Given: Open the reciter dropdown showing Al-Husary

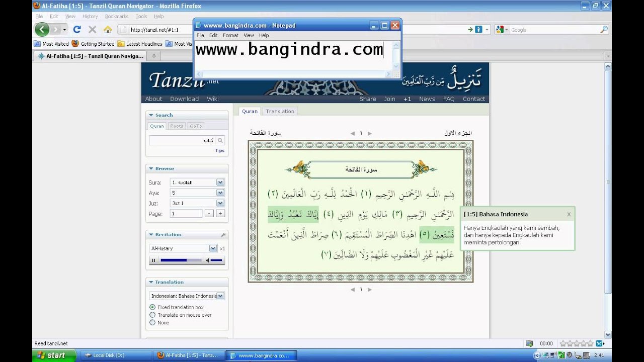Looking at the screenshot, I should [x=183, y=248].
